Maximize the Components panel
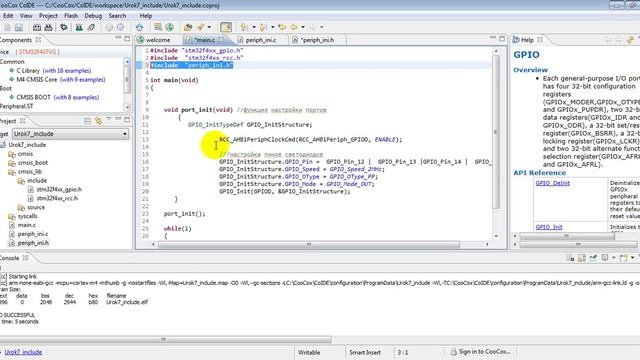This screenshot has width=640, height=360. (x=127, y=38)
